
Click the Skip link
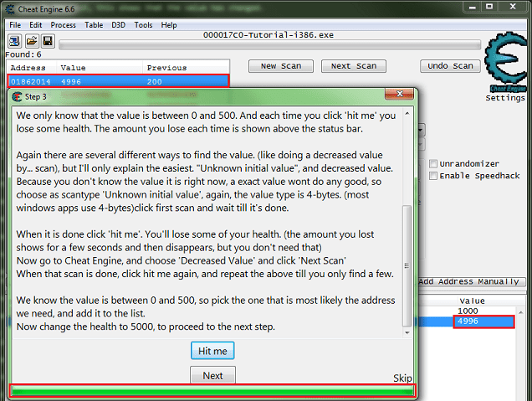(x=402, y=378)
